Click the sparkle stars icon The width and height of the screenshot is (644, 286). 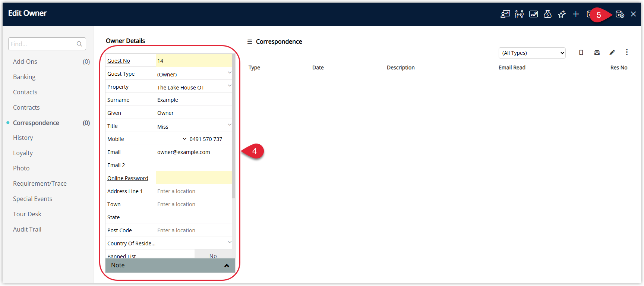pyautogui.click(x=562, y=14)
